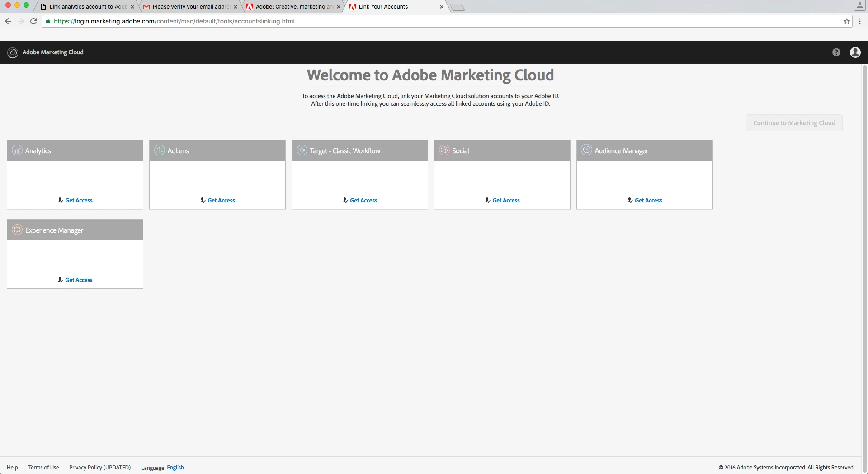Click the Audience Manager card header
The height and width of the screenshot is (474, 868).
[645, 150]
